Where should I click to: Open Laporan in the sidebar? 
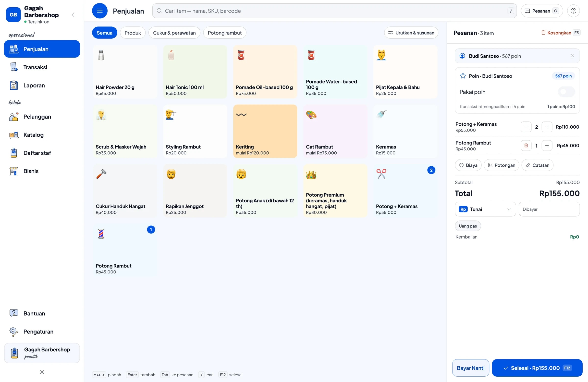click(x=42, y=85)
